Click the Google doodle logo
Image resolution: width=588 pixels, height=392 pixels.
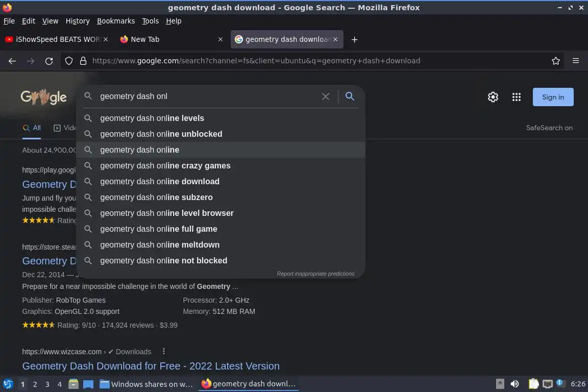43,97
